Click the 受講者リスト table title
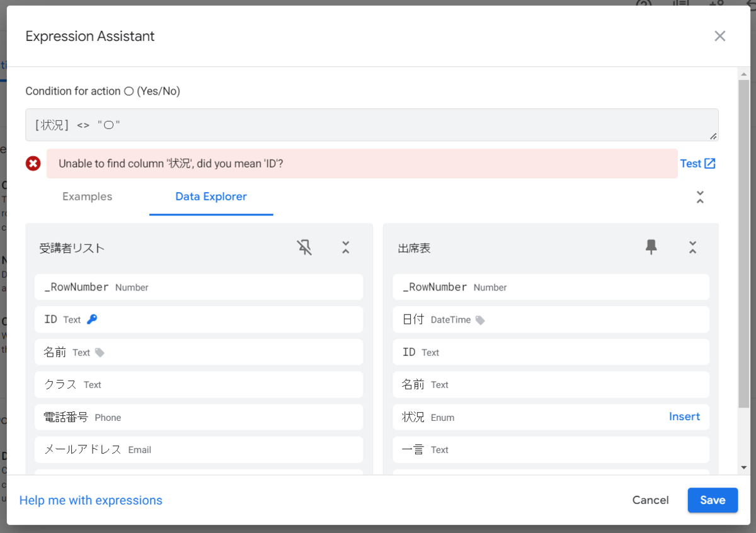 (x=72, y=248)
